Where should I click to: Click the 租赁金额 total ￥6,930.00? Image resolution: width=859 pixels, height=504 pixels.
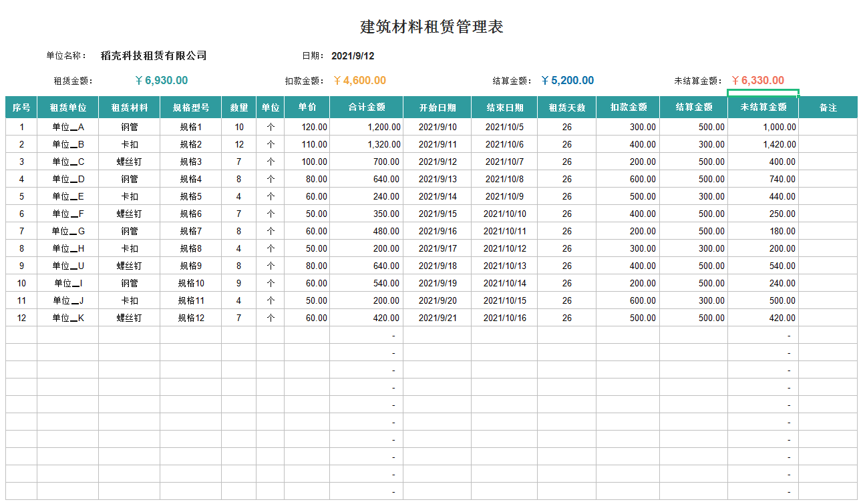point(161,79)
